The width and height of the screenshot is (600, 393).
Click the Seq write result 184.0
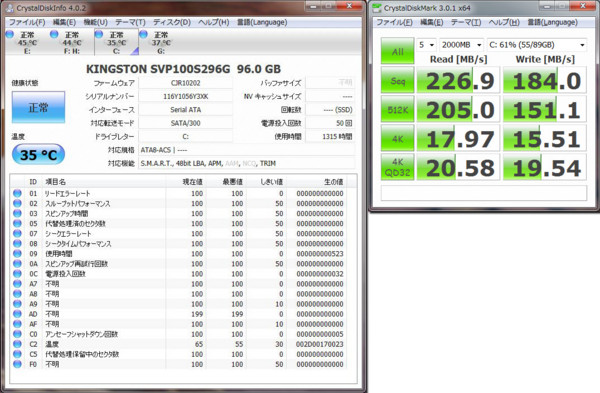pyautogui.click(x=545, y=80)
